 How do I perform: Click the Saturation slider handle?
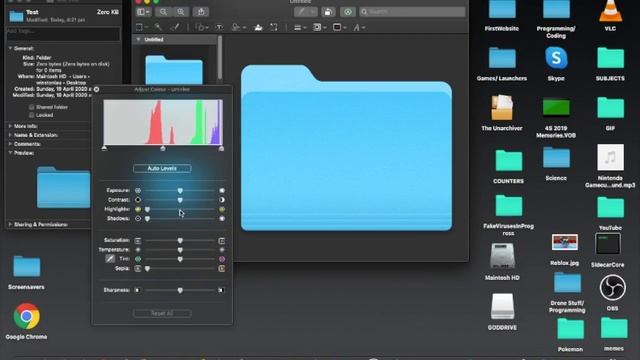[180, 241]
